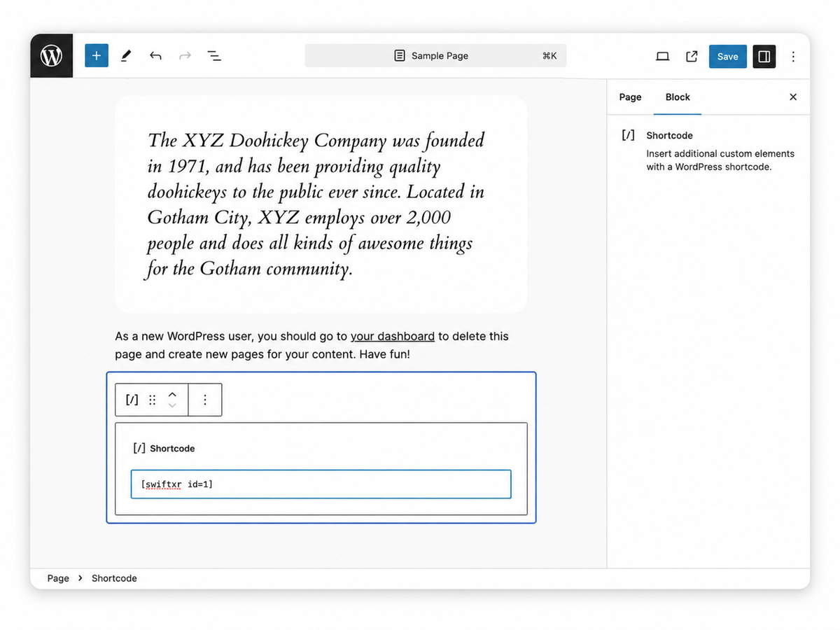Viewport: 840px width, 630px height.
Task: Open the Sample Page command palette bar
Action: [x=435, y=56]
